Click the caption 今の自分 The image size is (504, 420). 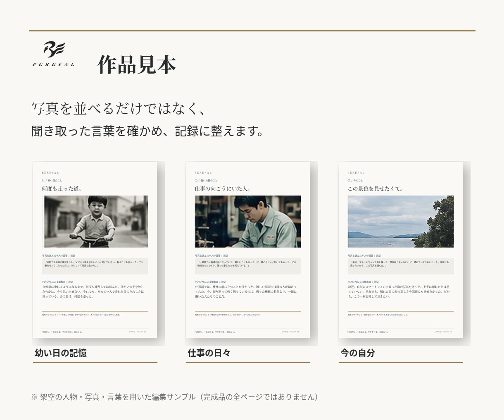click(358, 353)
